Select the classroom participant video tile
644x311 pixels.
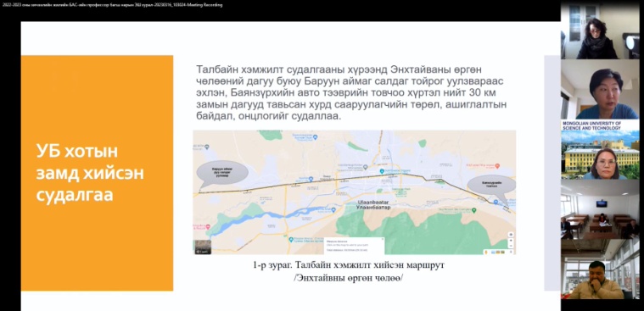pos(600,209)
